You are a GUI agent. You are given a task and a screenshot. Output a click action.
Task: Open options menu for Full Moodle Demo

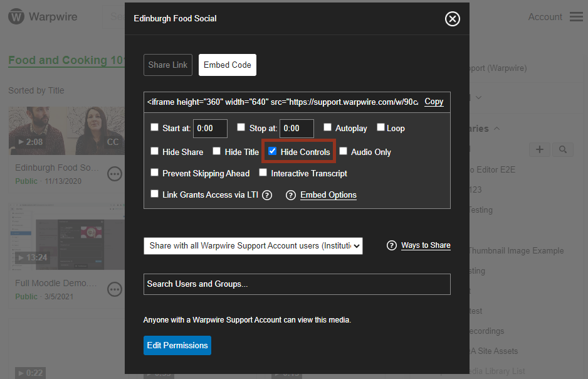point(114,289)
